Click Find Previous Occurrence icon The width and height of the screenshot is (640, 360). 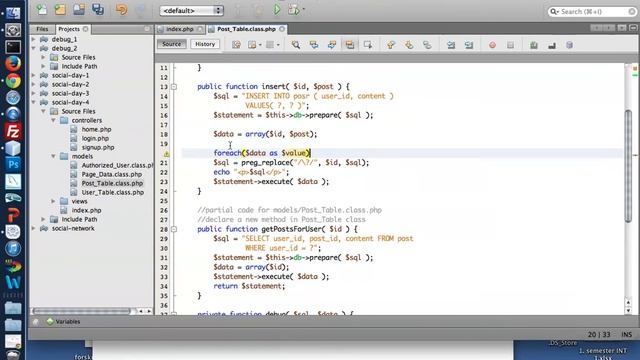pyautogui.click(x=314, y=45)
